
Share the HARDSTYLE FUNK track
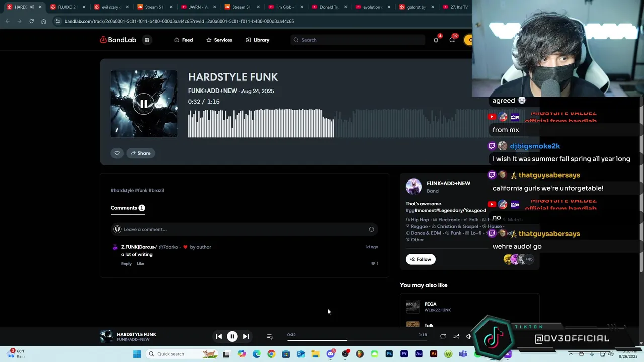140,153
